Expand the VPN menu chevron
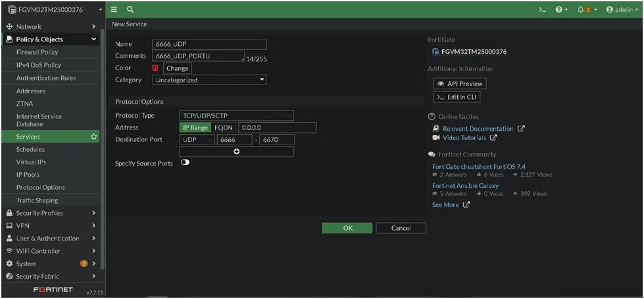644x299 pixels. pyautogui.click(x=93, y=225)
